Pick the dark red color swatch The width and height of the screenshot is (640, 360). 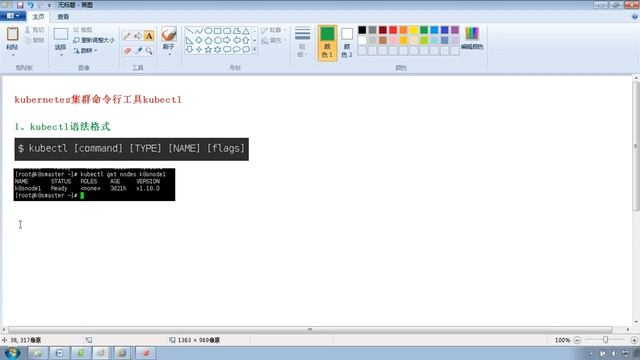383,30
